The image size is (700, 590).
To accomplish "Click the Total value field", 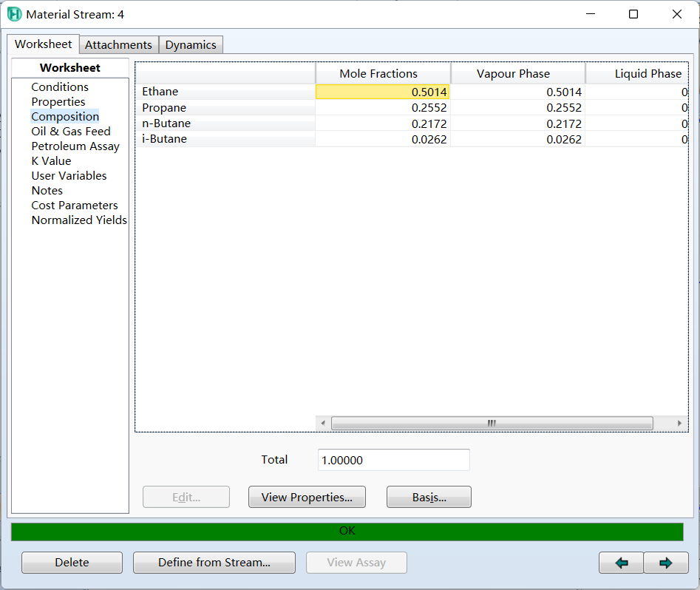I will (394, 460).
